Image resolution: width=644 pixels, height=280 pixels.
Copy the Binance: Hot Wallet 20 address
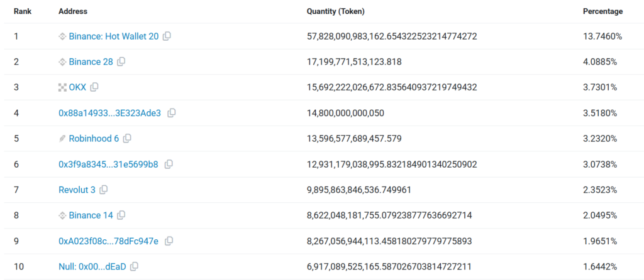[167, 36]
